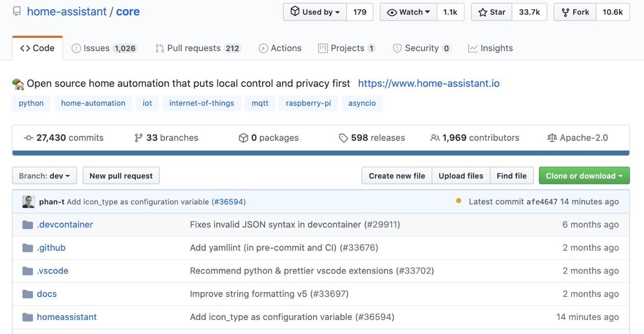
Task: View the 0 packages
Action: click(x=269, y=138)
